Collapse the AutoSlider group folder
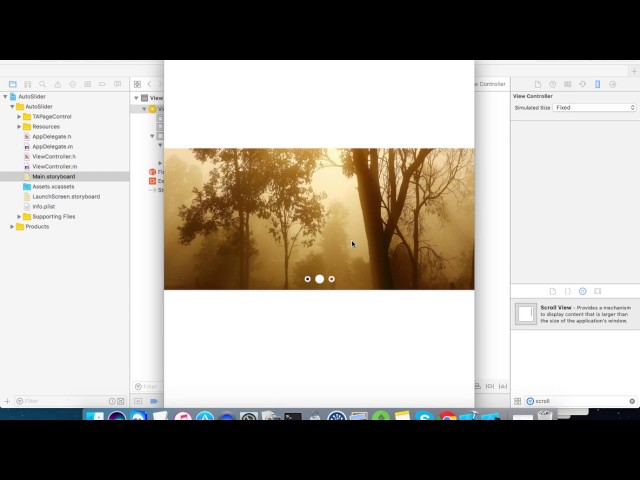The width and height of the screenshot is (640, 480). (x=12, y=107)
